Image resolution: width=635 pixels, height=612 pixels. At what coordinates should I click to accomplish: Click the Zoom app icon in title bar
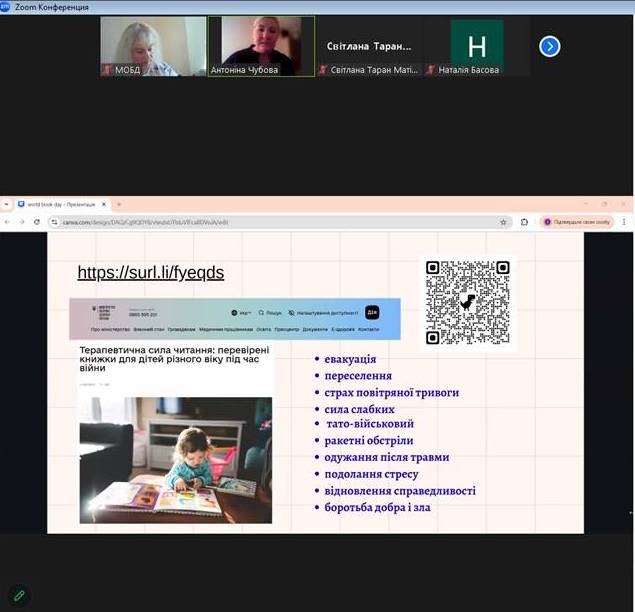6,7
